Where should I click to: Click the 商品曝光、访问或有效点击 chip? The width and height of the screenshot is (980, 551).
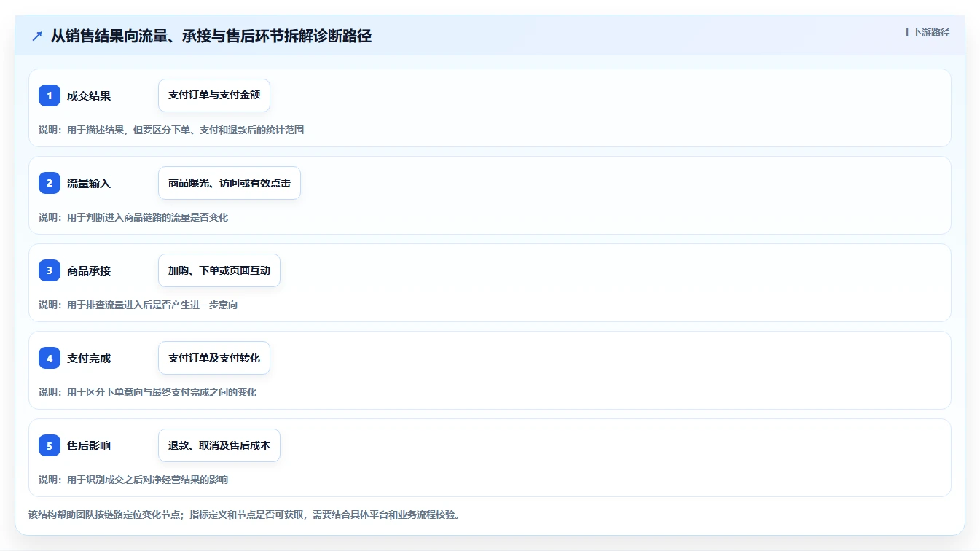pyautogui.click(x=230, y=183)
